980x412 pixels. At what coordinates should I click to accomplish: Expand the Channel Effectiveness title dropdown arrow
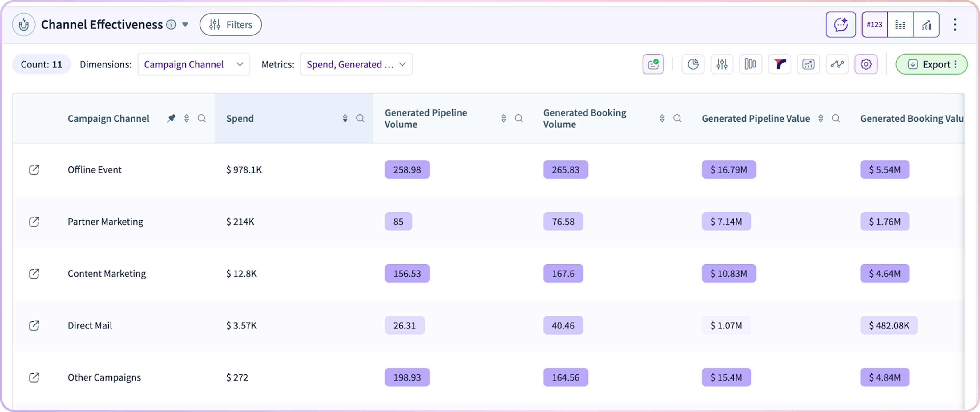(x=185, y=25)
